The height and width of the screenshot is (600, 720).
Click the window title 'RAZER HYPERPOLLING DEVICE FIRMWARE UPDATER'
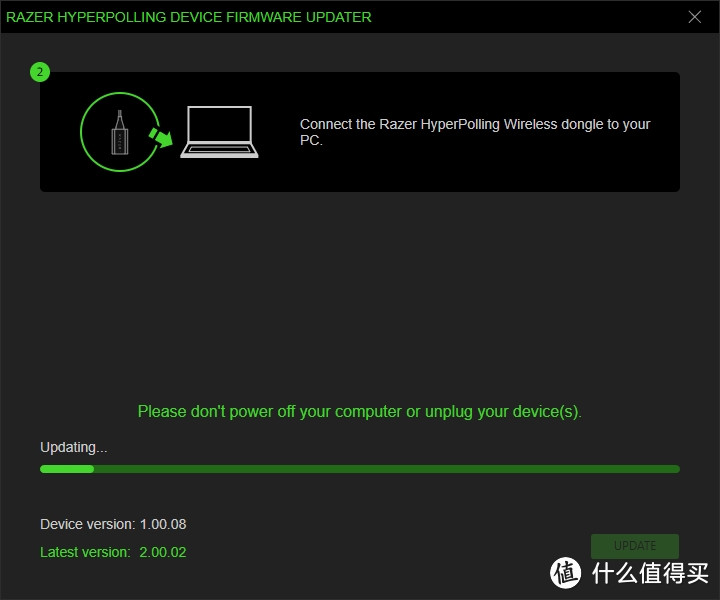(188, 17)
